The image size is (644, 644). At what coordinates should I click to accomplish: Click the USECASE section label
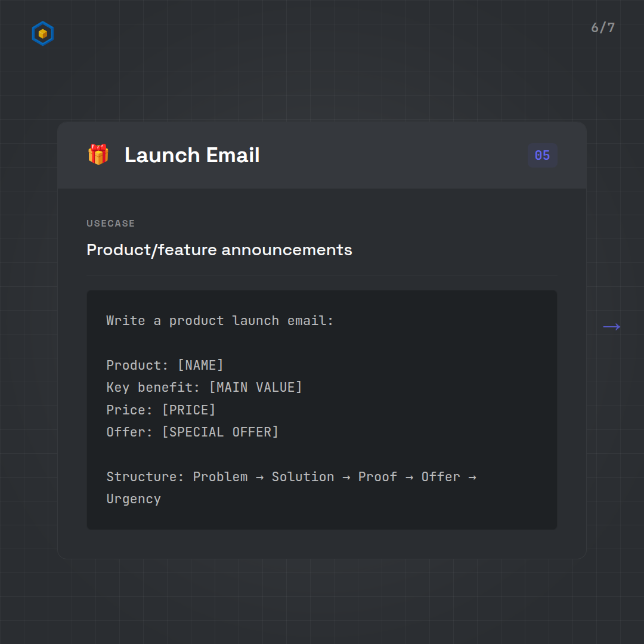click(111, 224)
